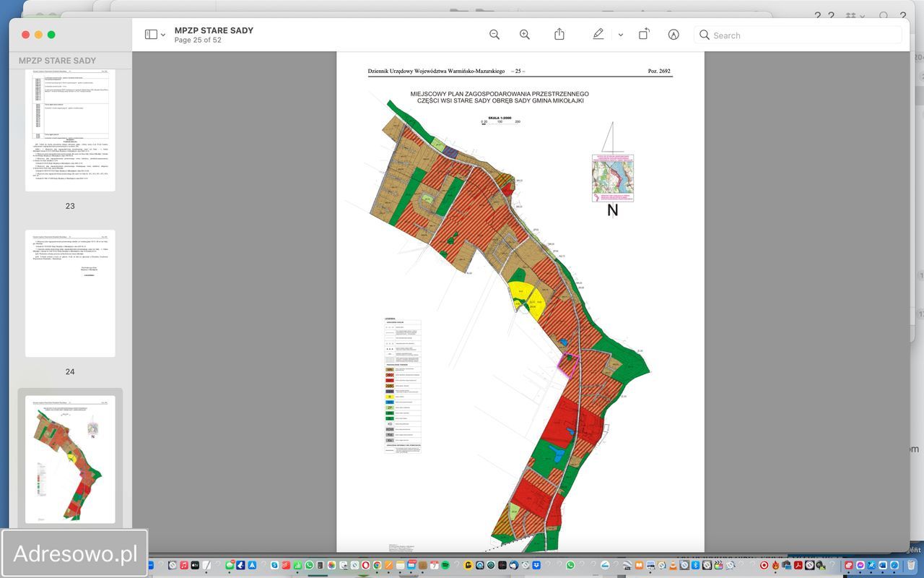Select page 24 thumbnail in sidebar
Screen dimensions: 924x578
[x=70, y=293]
